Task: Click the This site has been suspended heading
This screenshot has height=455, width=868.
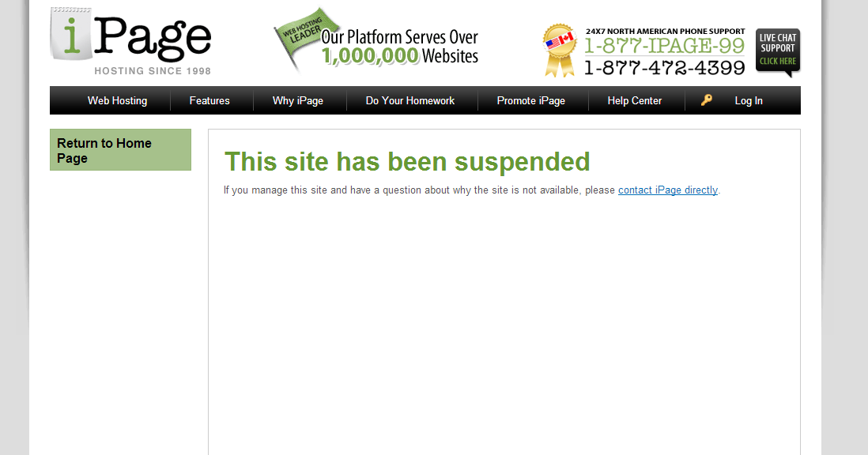Action: click(x=407, y=162)
